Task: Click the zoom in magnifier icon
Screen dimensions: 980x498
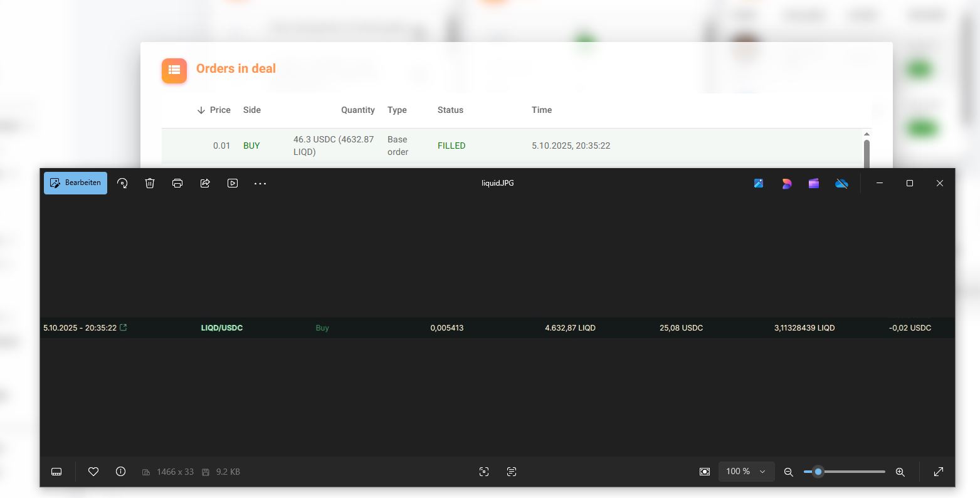Action: (x=900, y=472)
